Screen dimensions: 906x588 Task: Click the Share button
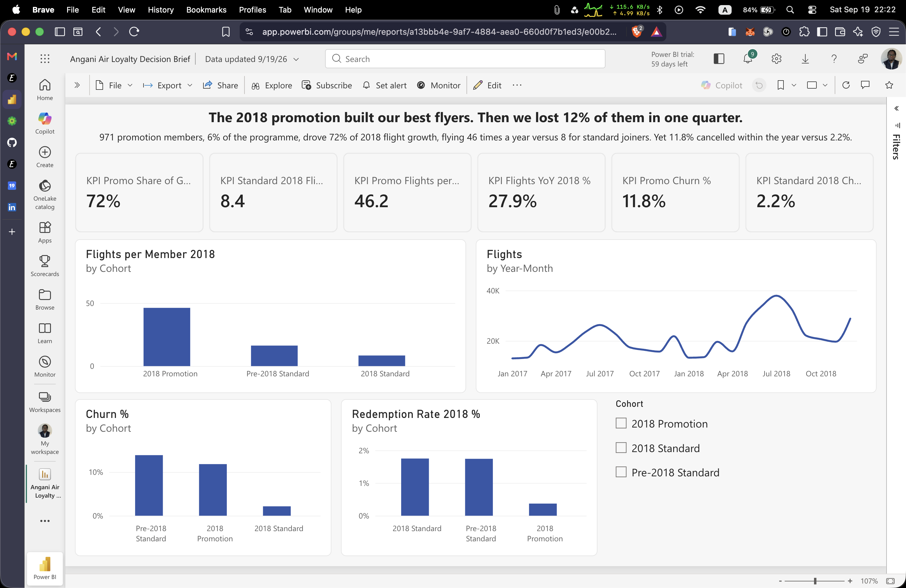coord(221,85)
